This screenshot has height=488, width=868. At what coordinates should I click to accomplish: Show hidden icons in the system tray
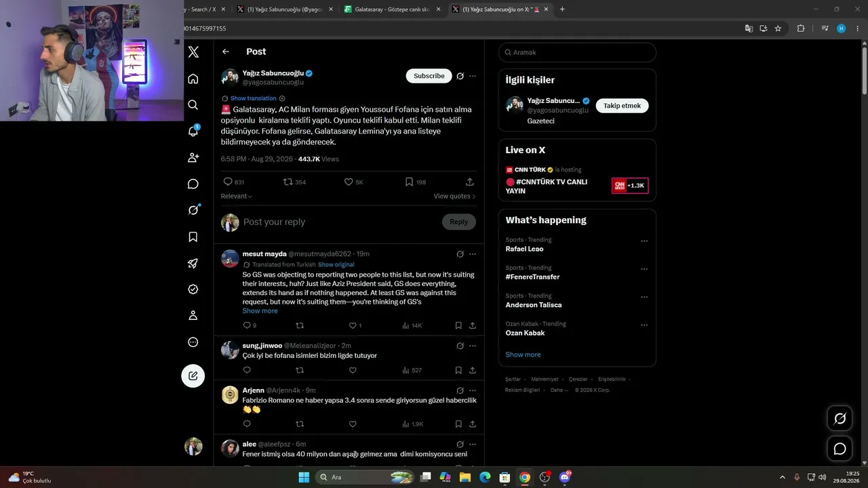(x=782, y=477)
